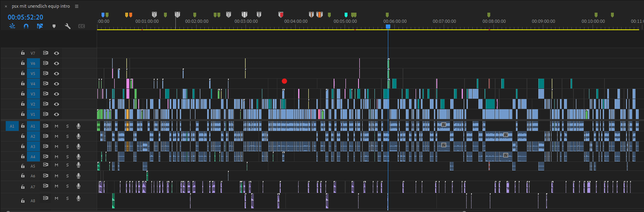Mute audio track A7
This screenshot has width=644, height=212.
point(56,186)
